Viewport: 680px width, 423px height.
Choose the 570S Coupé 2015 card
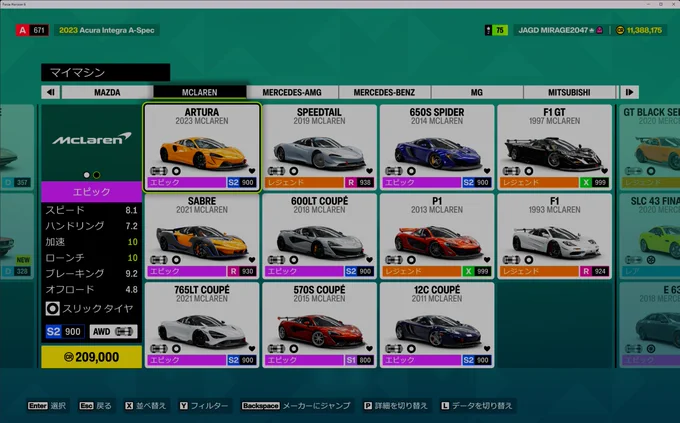click(320, 325)
